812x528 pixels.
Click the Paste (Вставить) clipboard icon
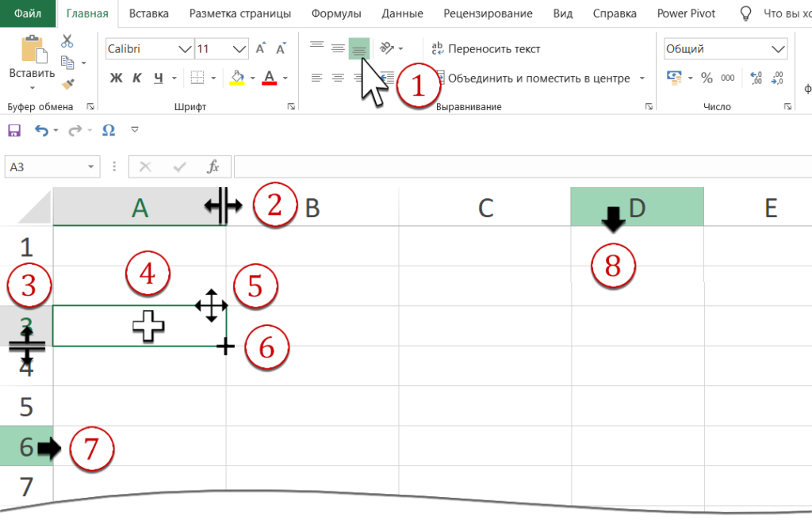click(34, 50)
